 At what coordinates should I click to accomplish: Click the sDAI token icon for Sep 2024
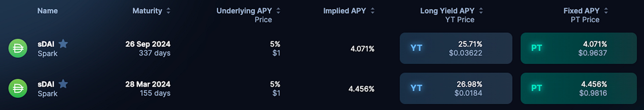click(x=18, y=48)
